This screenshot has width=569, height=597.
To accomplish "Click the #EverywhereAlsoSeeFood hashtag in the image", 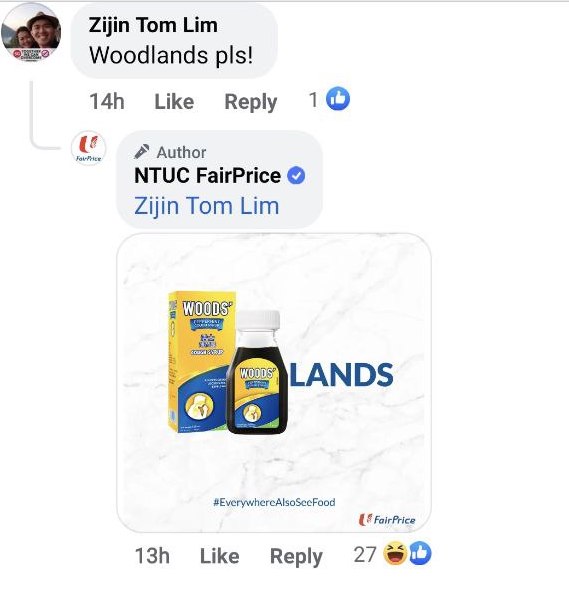I will (274, 502).
